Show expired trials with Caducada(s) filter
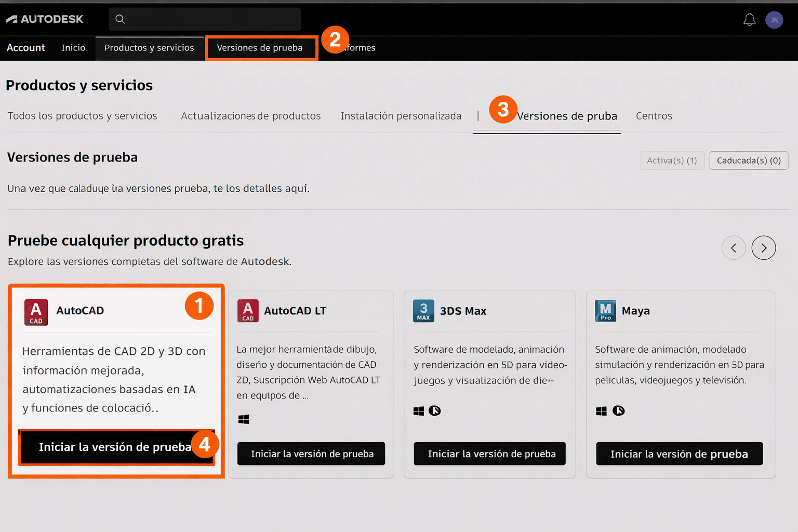 pyautogui.click(x=749, y=160)
